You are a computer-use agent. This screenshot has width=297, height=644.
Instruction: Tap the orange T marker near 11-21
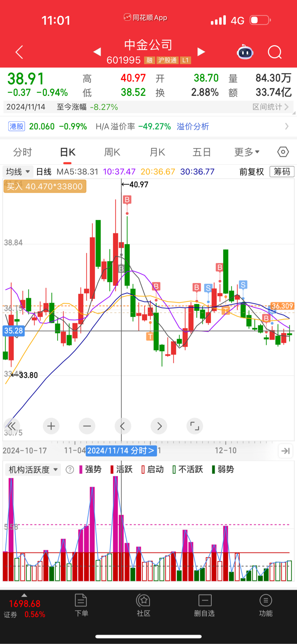[150, 336]
